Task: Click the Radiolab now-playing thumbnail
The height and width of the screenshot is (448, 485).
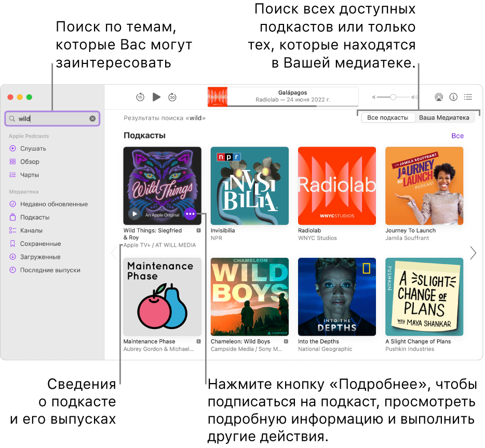Action: [x=218, y=97]
